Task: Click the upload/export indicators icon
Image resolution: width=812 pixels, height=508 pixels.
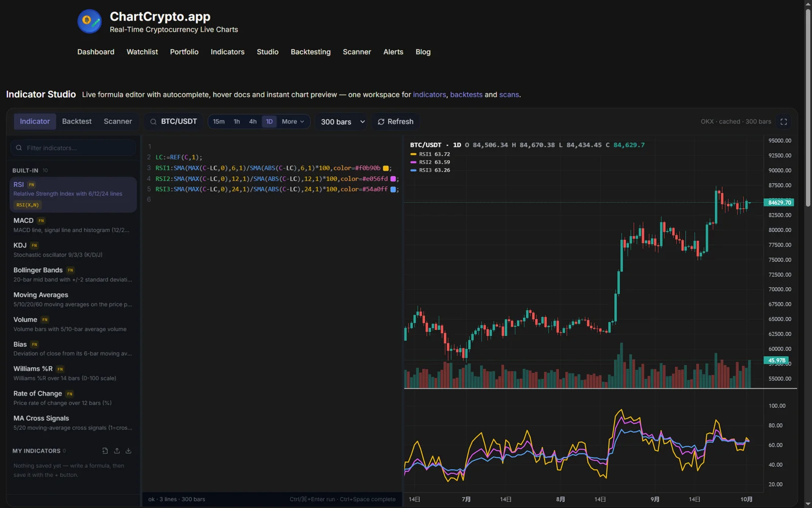Action: tap(117, 451)
